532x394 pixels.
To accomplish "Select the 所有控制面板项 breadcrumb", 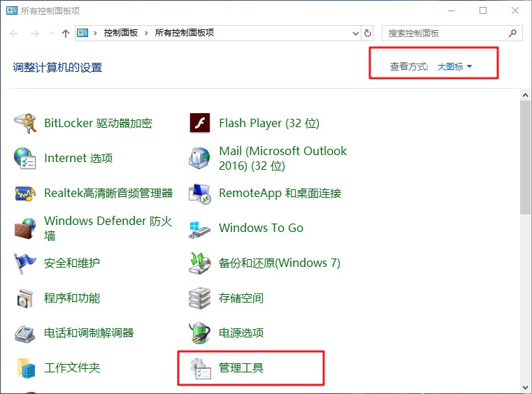I will (185, 33).
